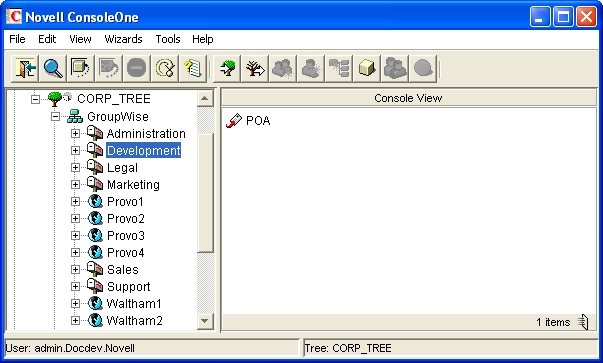Image resolution: width=603 pixels, height=363 pixels.
Task: Click the mailbox icon beside Administration
Action: [95, 133]
